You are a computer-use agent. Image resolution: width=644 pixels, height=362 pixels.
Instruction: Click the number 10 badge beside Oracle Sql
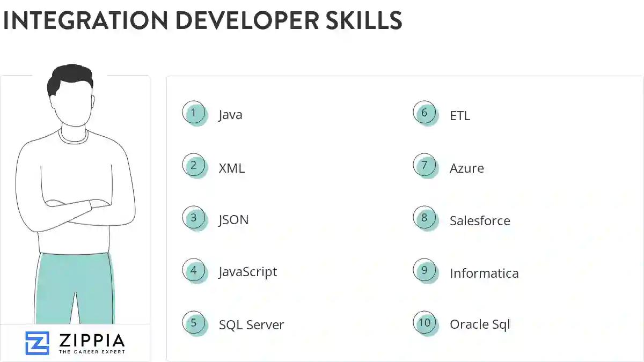[x=425, y=323]
